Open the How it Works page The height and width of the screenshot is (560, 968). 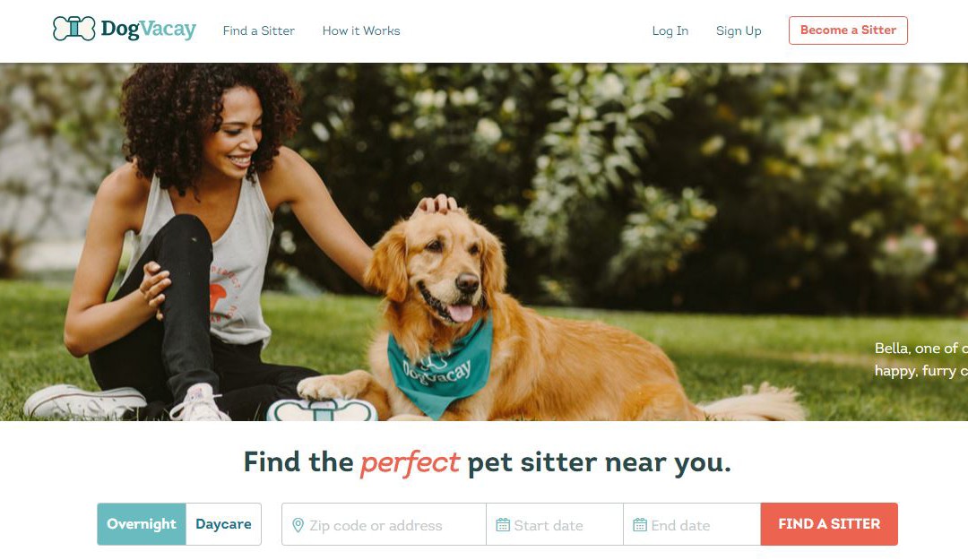click(361, 30)
